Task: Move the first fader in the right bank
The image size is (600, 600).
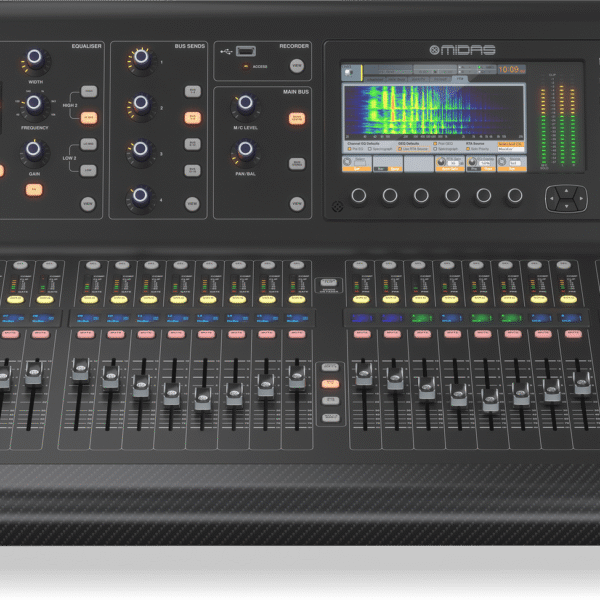Action: [364, 373]
